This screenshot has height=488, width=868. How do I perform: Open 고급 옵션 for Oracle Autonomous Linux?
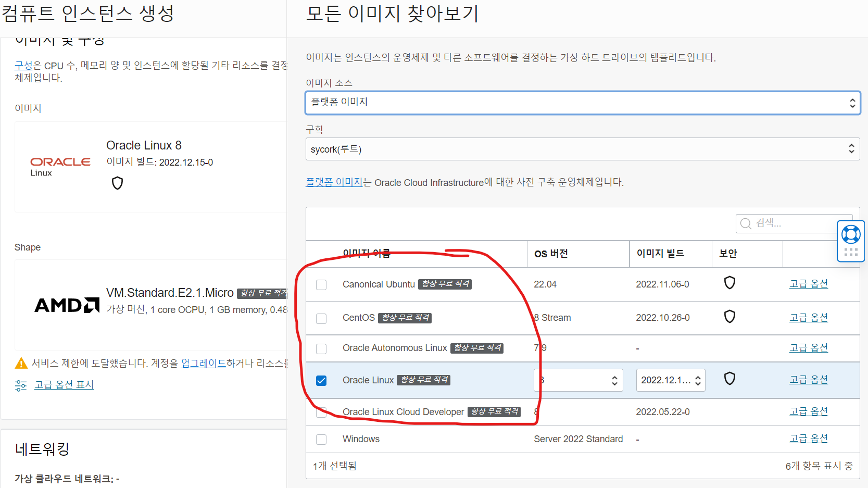pos(809,348)
